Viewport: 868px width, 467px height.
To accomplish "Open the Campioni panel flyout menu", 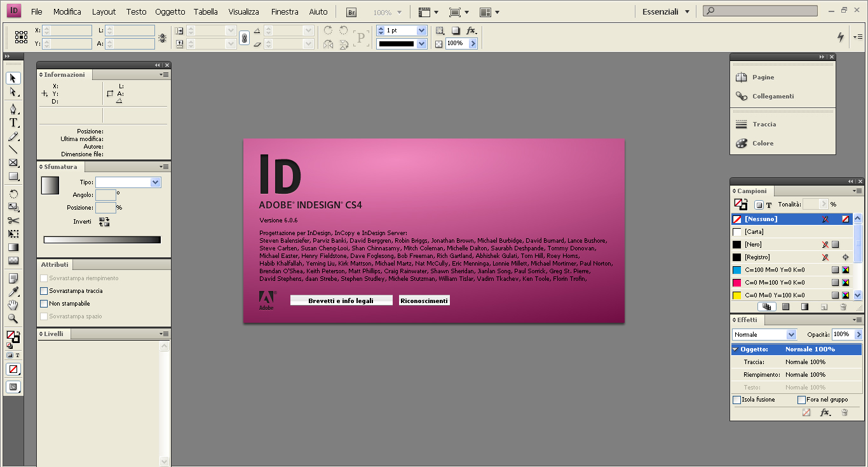I will pyautogui.click(x=857, y=191).
